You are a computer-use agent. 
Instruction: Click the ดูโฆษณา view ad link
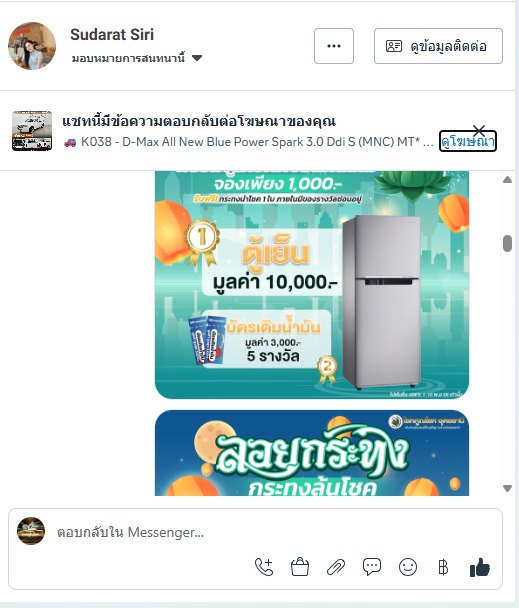pos(468,141)
